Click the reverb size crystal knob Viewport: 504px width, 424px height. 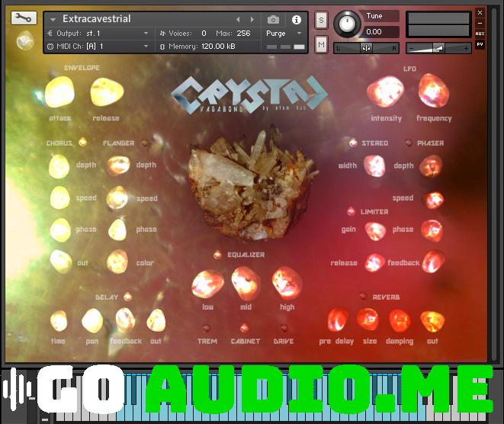368,319
